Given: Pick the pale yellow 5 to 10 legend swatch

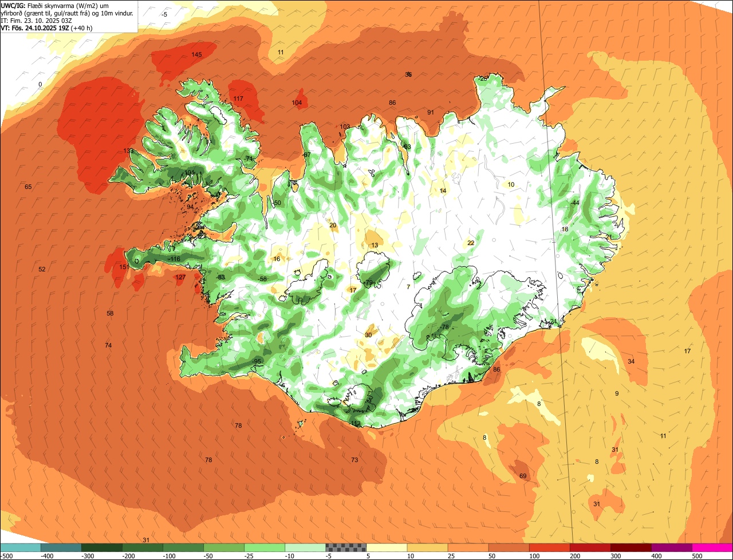Looking at the screenshot, I should tap(387, 547).
